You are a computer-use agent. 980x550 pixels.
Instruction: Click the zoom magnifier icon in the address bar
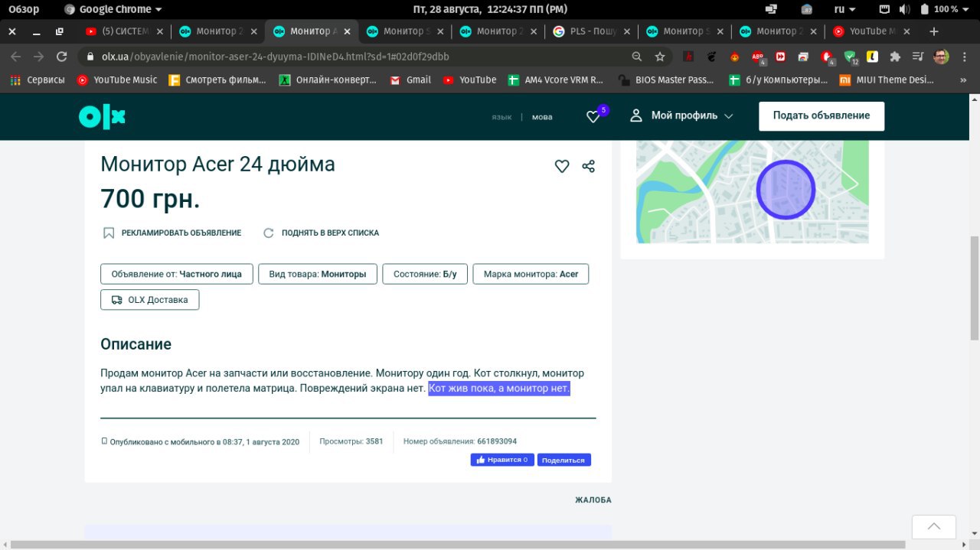[x=636, y=57]
